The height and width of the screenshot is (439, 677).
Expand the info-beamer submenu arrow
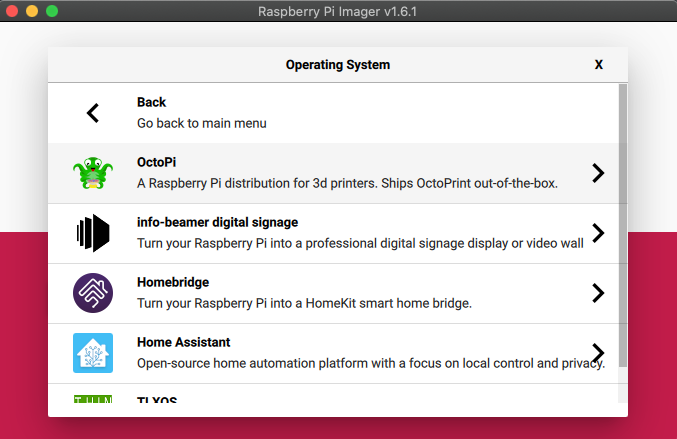(x=598, y=233)
